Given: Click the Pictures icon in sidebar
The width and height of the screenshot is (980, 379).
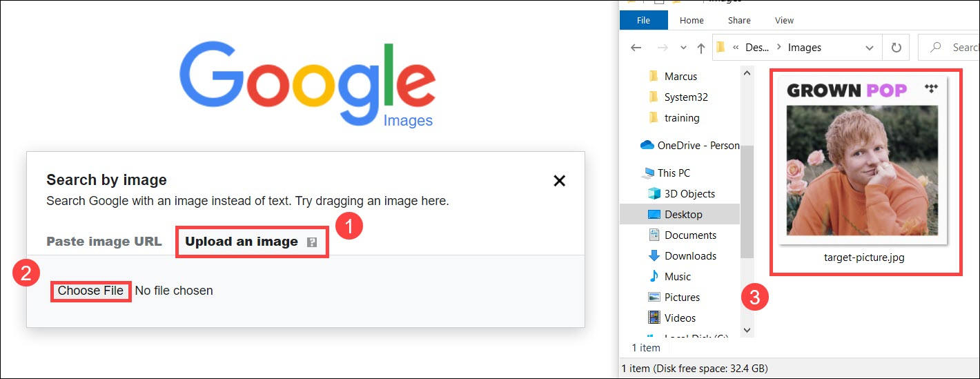Looking at the screenshot, I should 654,298.
